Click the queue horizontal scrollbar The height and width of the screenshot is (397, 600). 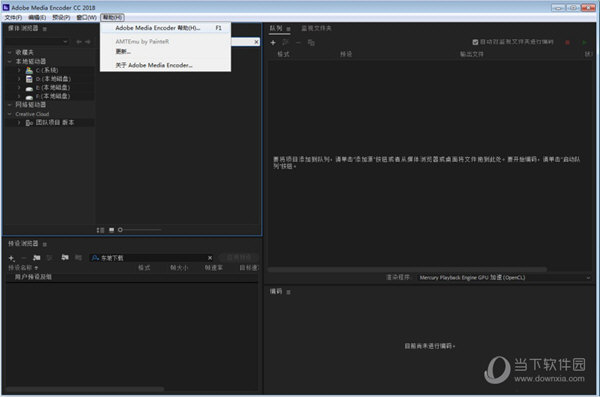[x=407, y=270]
